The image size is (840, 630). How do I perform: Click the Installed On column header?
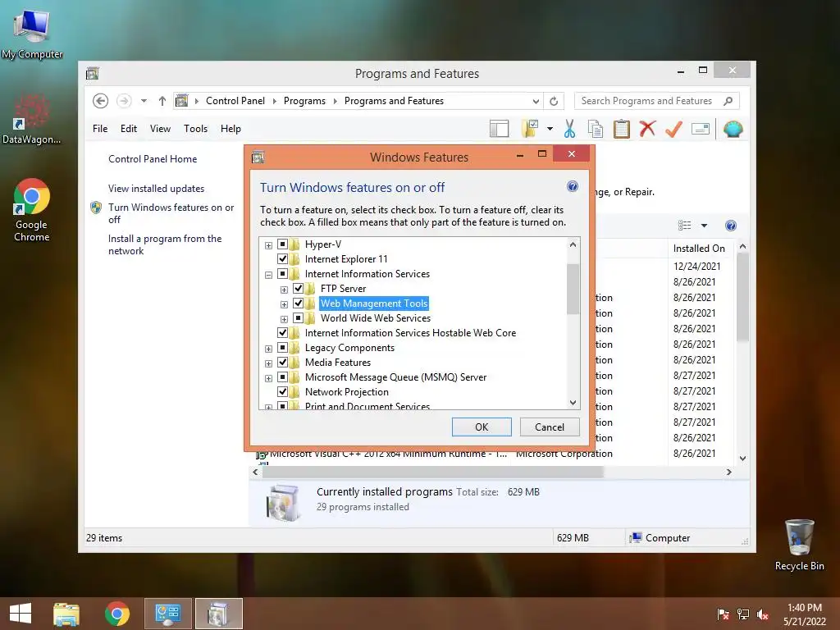(x=699, y=249)
